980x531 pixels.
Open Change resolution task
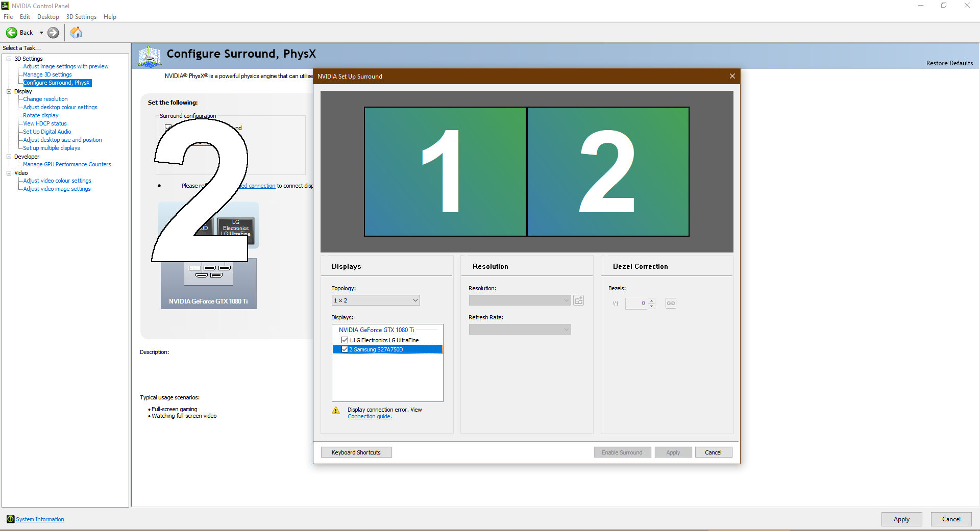click(x=45, y=99)
